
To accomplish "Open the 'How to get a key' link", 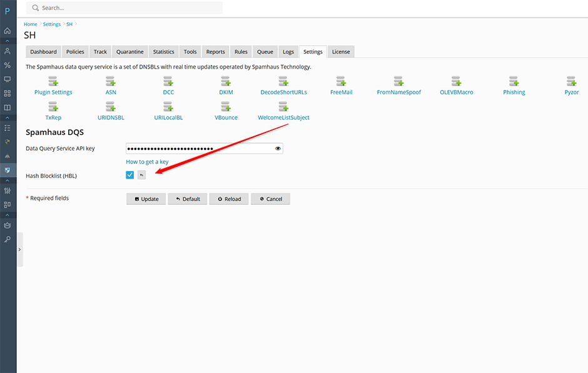I will pyautogui.click(x=147, y=162).
